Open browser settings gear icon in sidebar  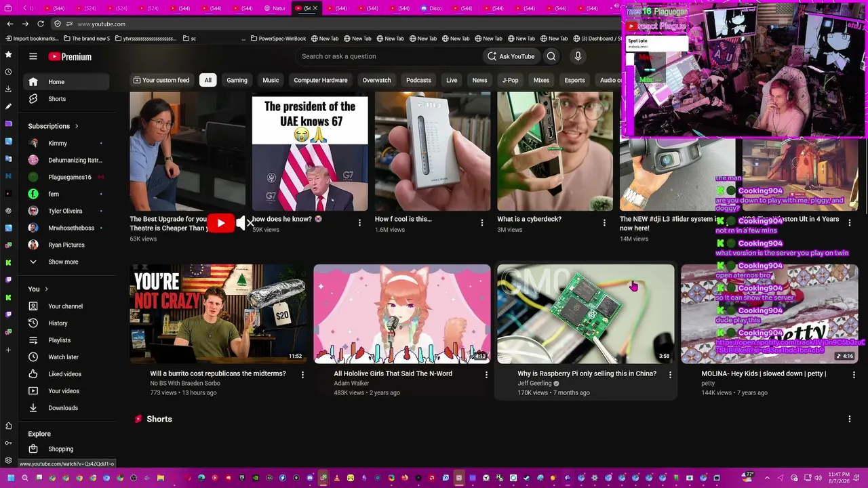[x=8, y=461]
